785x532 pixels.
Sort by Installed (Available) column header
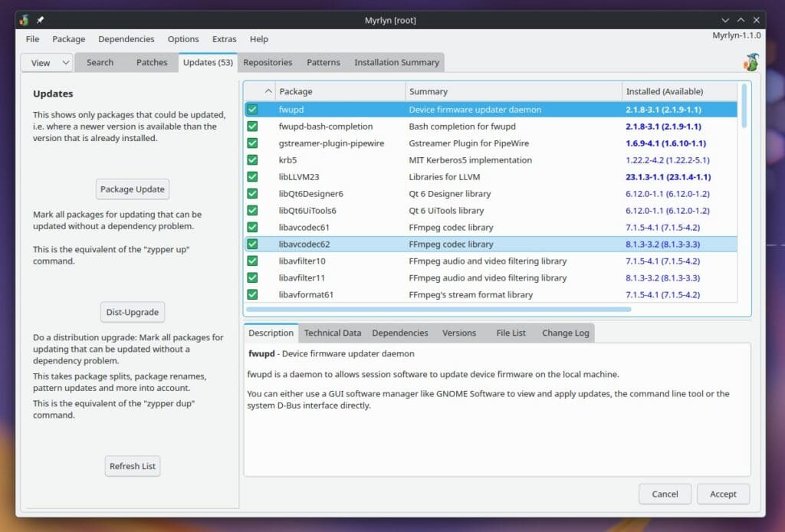tap(680, 91)
